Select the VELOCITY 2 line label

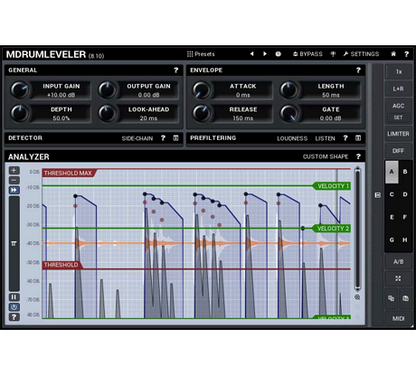[x=332, y=228]
